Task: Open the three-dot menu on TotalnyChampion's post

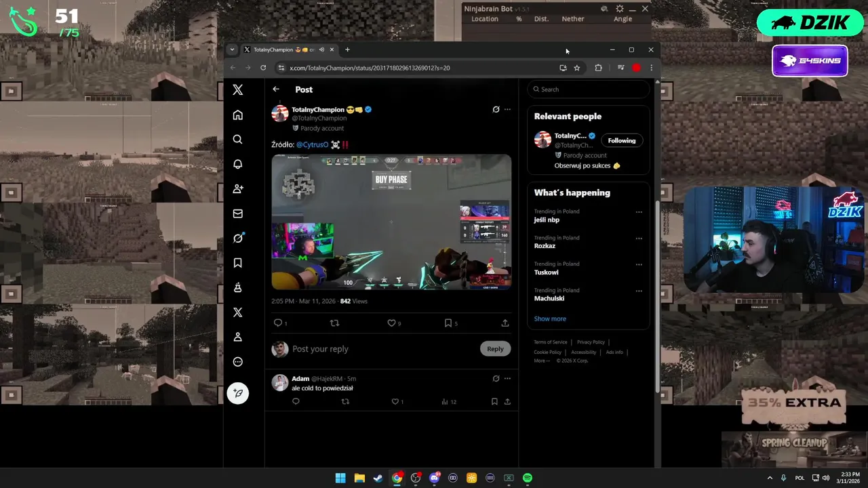Action: (507, 109)
